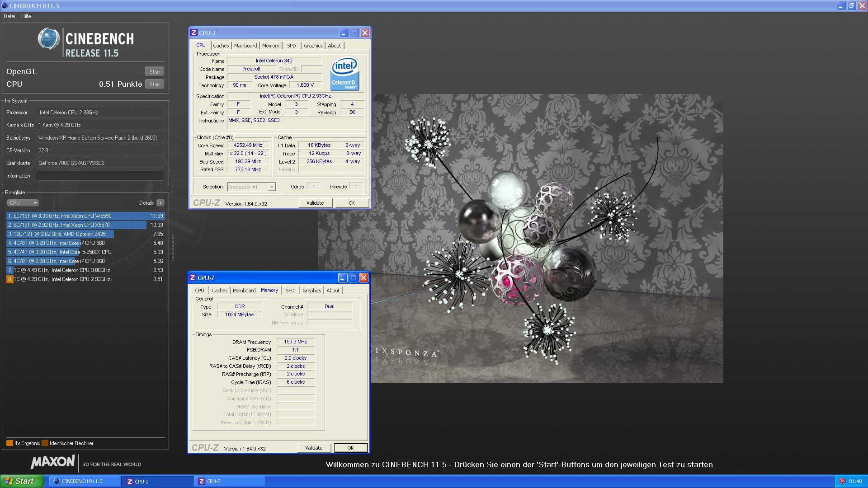Open the Hilfe menu
Image resolution: width=868 pixels, height=488 pixels.
coord(26,16)
